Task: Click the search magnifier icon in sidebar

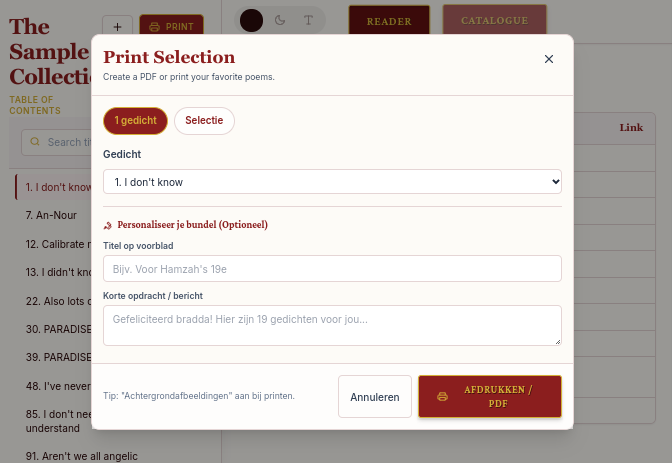Action: pos(36,142)
